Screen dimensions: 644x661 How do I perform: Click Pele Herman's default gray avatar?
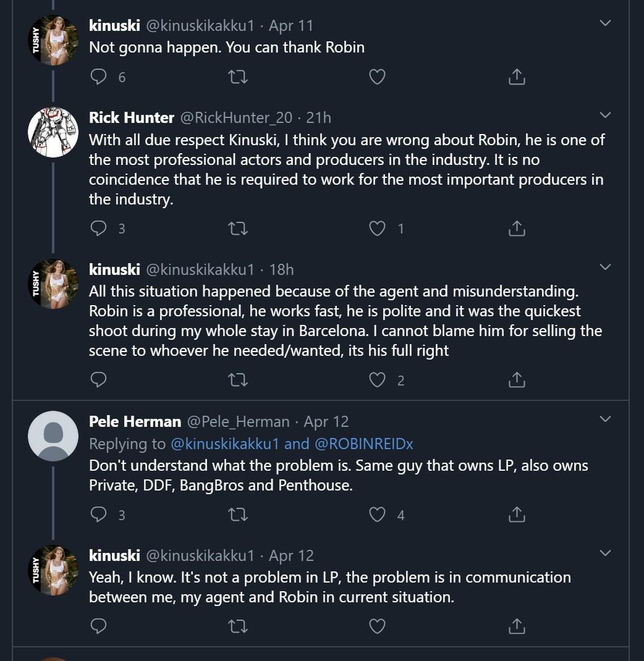click(x=53, y=436)
